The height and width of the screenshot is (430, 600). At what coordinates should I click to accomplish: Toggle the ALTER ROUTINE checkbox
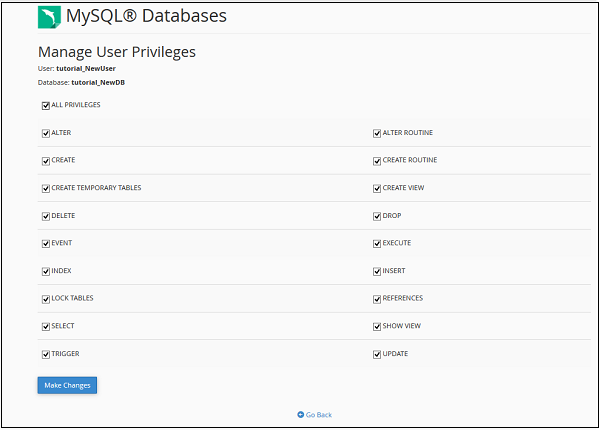click(377, 133)
